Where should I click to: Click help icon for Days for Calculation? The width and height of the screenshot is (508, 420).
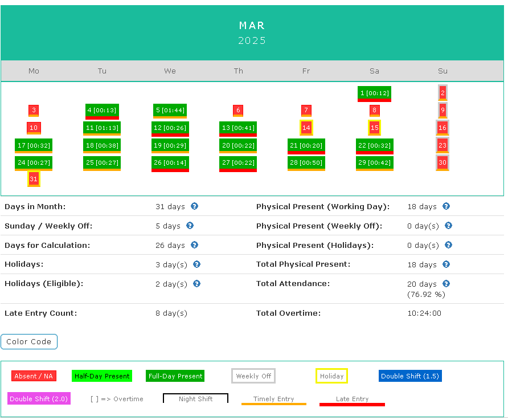click(194, 245)
